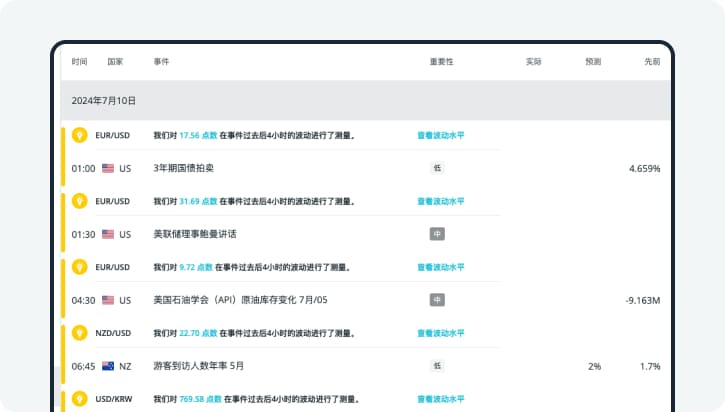Screen dimensions: 725x412
Task: Click the US flag in the 01:00 row
Action: coord(108,169)
